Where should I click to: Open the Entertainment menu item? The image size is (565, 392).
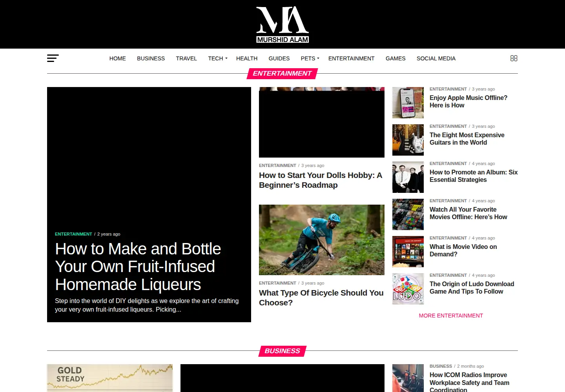pyautogui.click(x=351, y=58)
